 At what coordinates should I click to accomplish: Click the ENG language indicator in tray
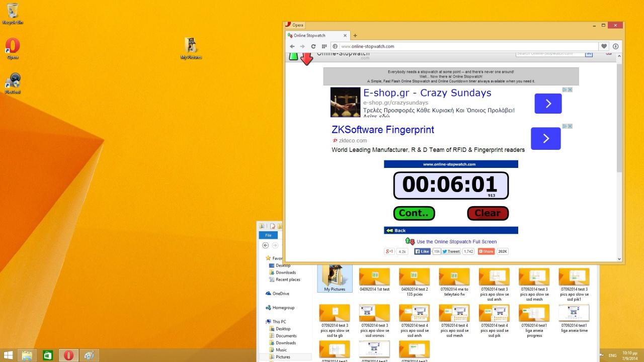(612, 355)
